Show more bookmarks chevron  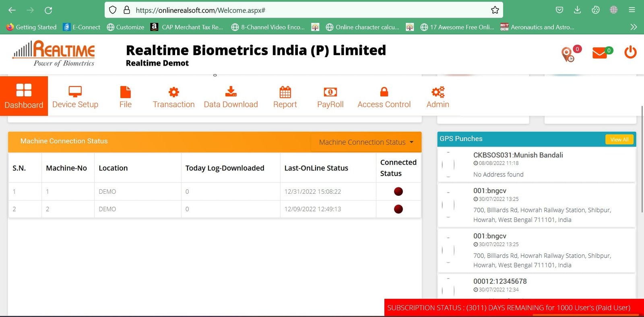tap(634, 27)
